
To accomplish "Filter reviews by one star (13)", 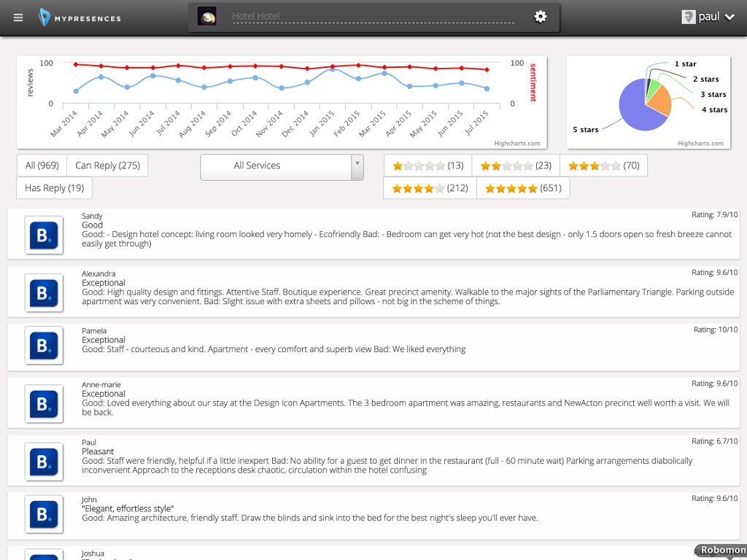I will coord(427,166).
